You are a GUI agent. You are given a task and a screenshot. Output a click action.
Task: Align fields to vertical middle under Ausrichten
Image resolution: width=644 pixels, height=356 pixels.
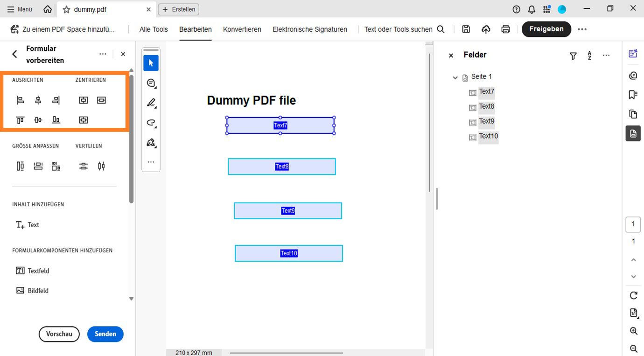coord(38,120)
